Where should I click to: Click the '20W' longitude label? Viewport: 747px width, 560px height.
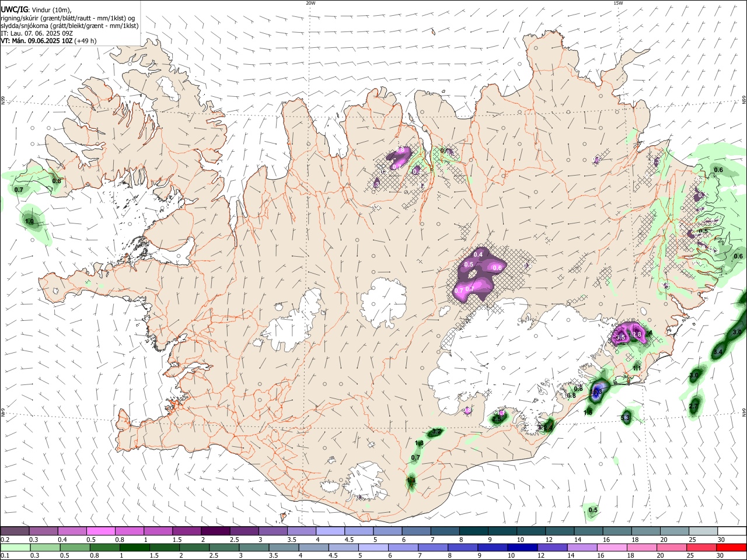311,3
